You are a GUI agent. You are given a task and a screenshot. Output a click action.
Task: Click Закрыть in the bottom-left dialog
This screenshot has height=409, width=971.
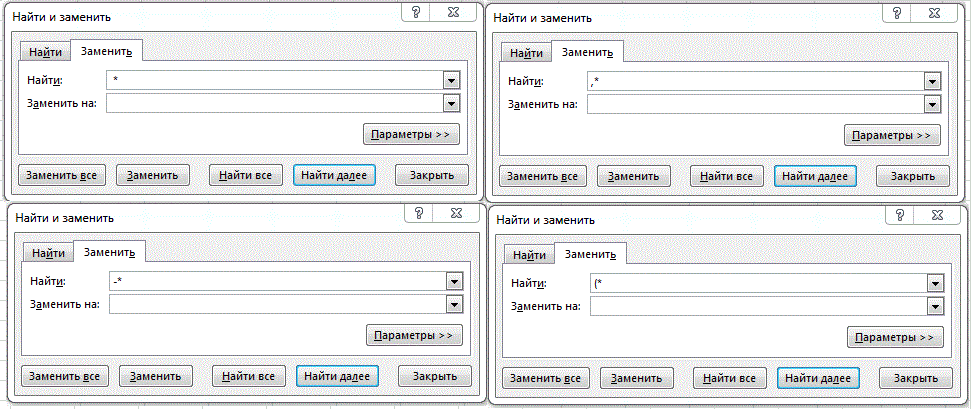pyautogui.click(x=435, y=376)
